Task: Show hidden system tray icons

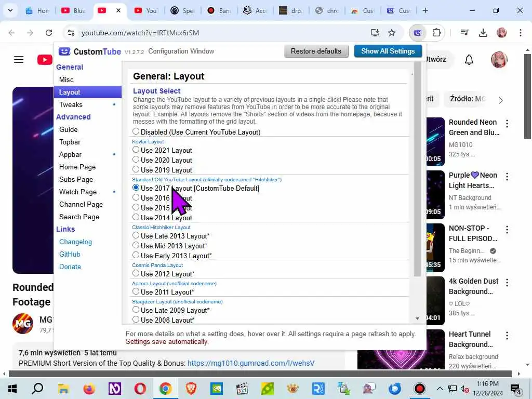Action: (x=440, y=389)
